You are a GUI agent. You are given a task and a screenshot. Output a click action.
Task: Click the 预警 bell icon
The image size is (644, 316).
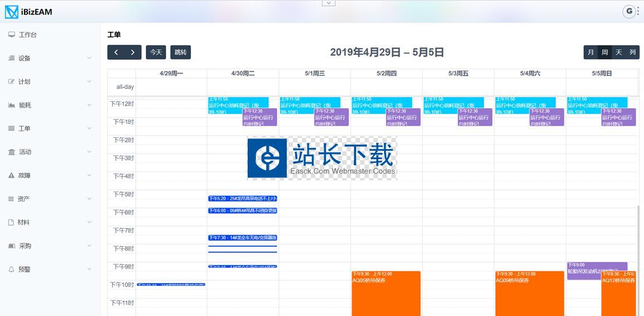coord(12,269)
